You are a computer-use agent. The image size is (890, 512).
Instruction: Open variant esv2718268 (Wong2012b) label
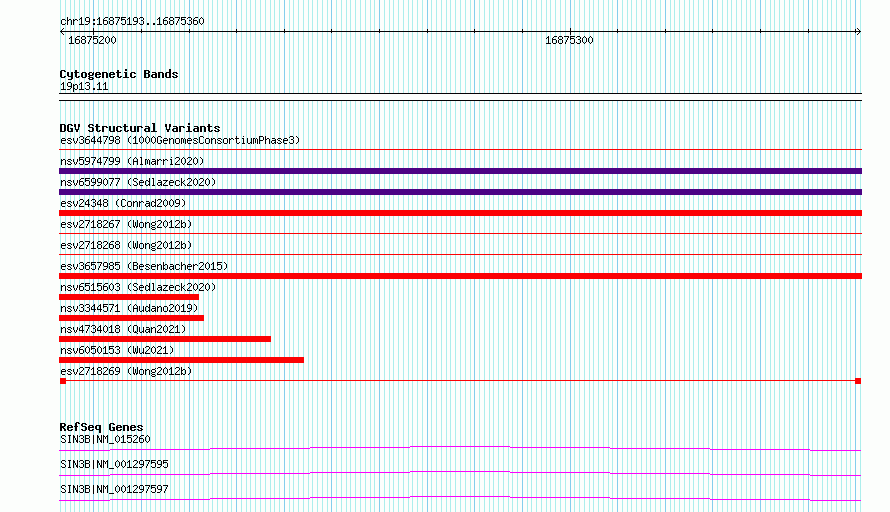[x=126, y=245]
